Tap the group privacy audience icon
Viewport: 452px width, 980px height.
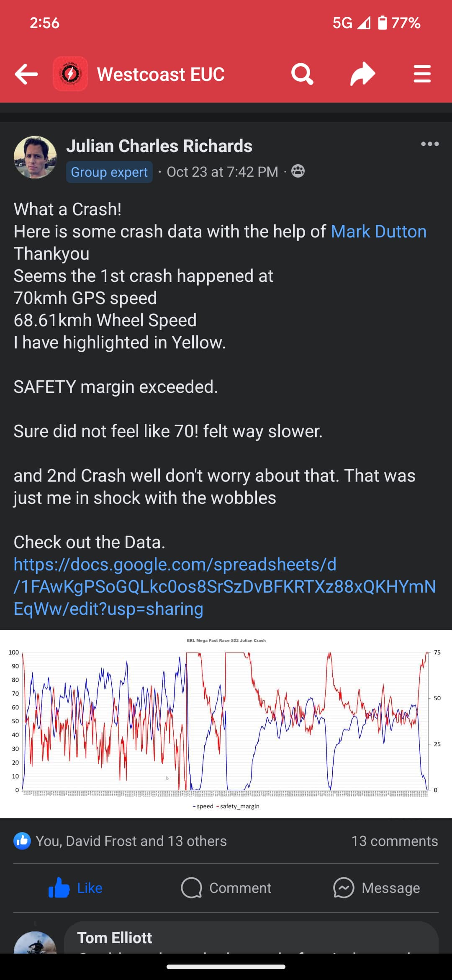click(298, 171)
